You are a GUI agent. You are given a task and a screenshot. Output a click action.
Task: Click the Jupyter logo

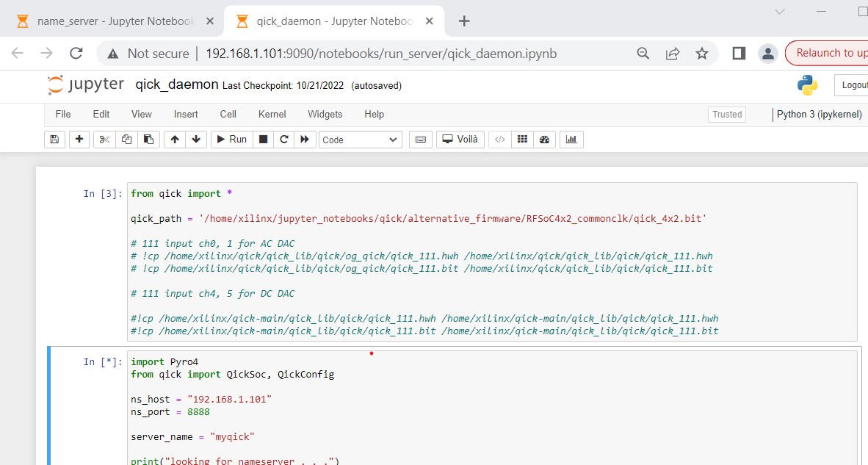(x=86, y=84)
